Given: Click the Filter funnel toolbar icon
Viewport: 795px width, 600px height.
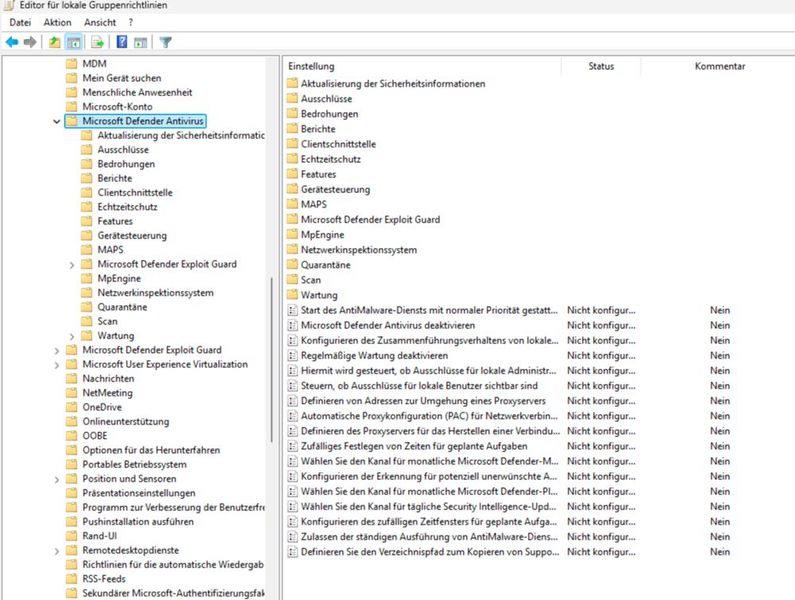Looking at the screenshot, I should point(165,42).
